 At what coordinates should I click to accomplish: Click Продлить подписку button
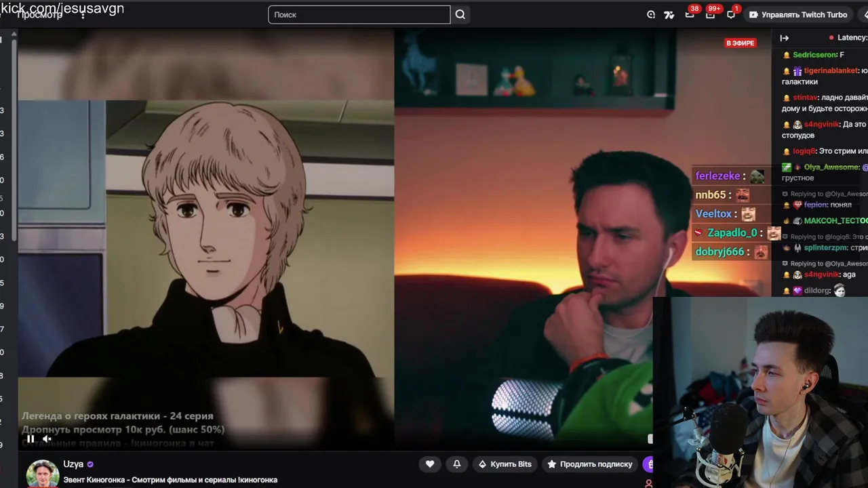pos(590,464)
